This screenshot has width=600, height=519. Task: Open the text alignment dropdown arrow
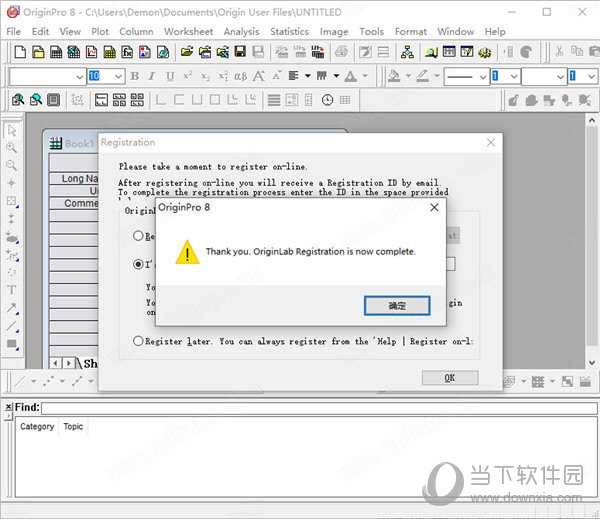tap(308, 76)
